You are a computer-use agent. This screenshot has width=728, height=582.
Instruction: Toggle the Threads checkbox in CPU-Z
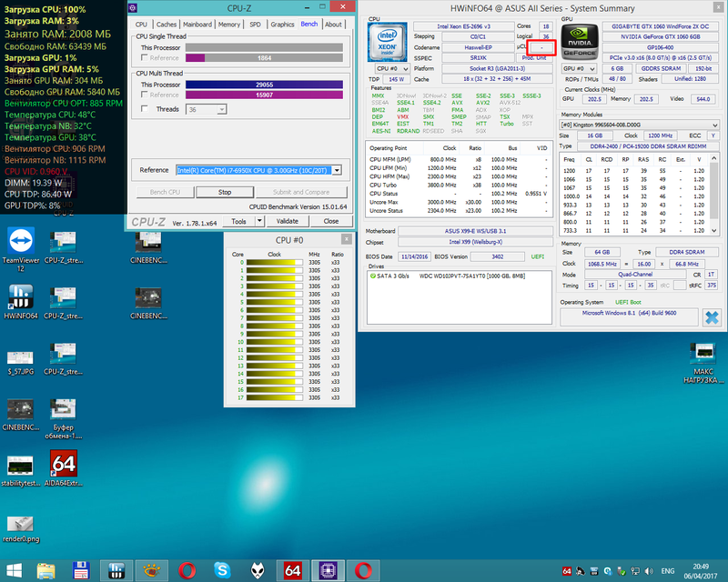(145, 108)
